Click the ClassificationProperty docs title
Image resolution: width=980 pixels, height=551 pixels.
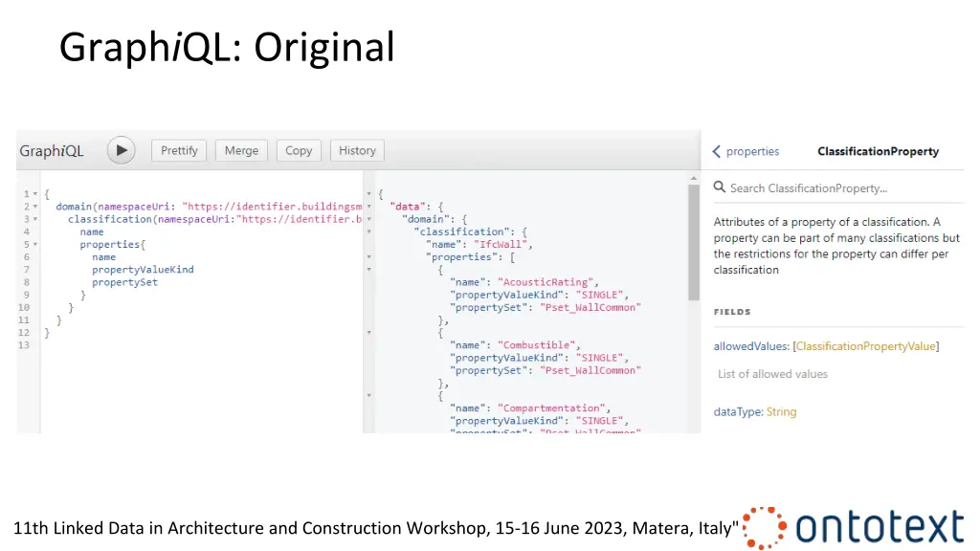(x=879, y=151)
